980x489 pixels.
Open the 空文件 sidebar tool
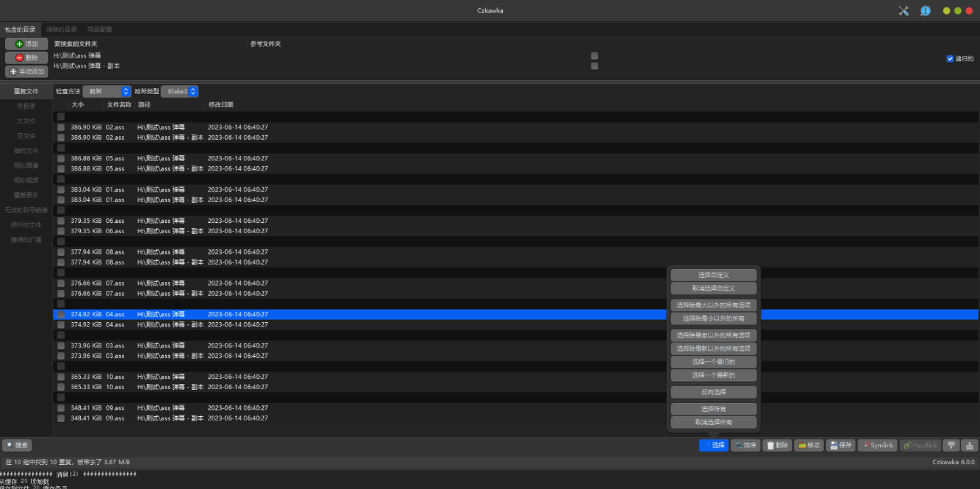[26, 136]
